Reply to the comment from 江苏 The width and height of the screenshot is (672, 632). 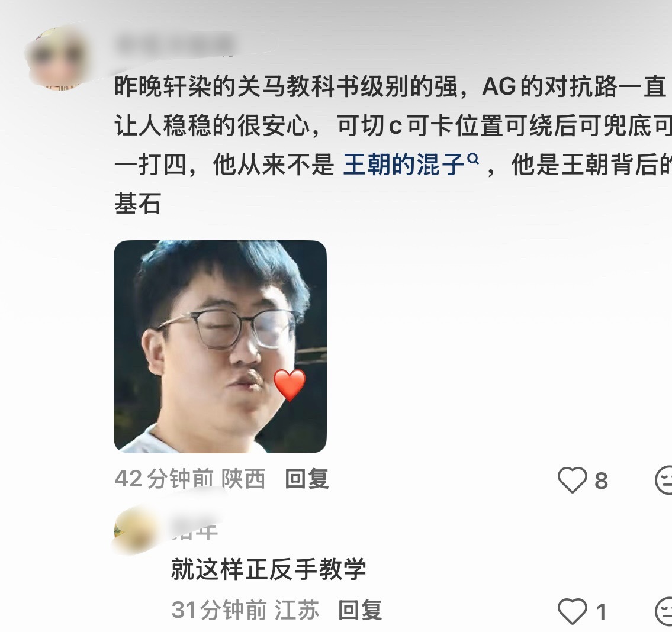[360, 610]
